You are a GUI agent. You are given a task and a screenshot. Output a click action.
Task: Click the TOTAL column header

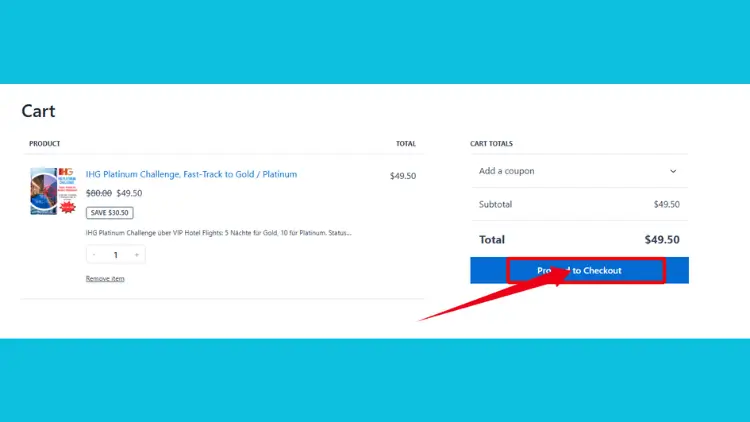406,144
